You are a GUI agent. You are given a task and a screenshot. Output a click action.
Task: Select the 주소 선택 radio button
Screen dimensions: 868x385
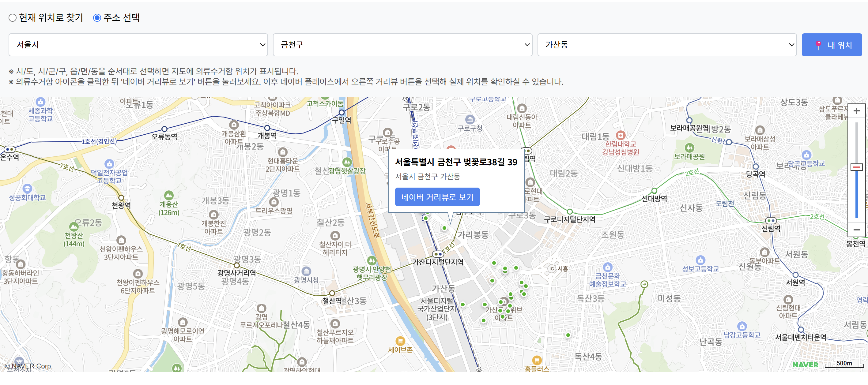pyautogui.click(x=97, y=18)
